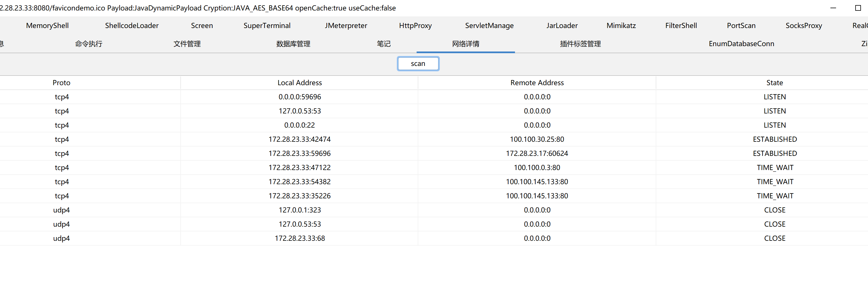The height and width of the screenshot is (290, 868).
Task: Select the row with local address 0.0.0.0:22
Action: coord(300,125)
